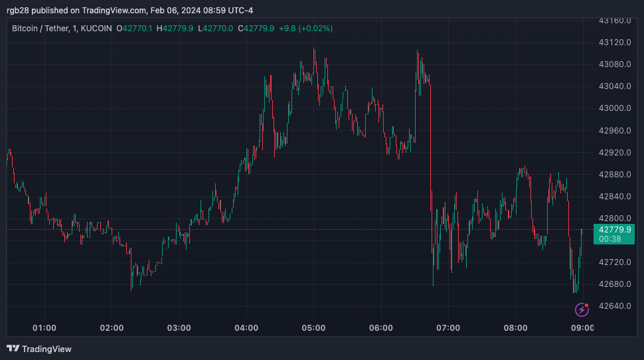This screenshot has height=360, width=644.
Task: Click the 42640.0 price axis label
Action: point(615,306)
